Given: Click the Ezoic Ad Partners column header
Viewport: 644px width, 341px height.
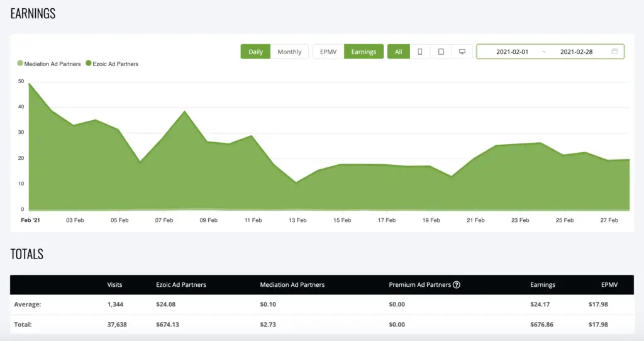Looking at the screenshot, I should tap(181, 285).
